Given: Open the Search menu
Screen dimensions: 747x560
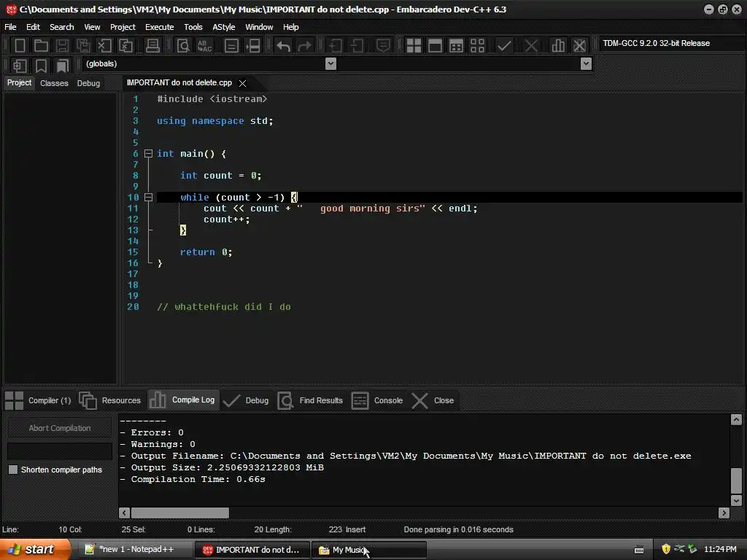Looking at the screenshot, I should 62,27.
